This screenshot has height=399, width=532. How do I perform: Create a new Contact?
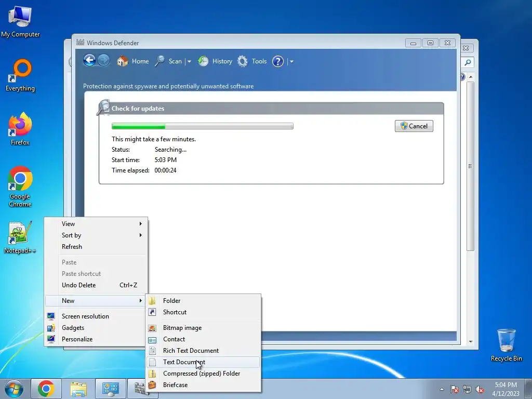pos(203,339)
